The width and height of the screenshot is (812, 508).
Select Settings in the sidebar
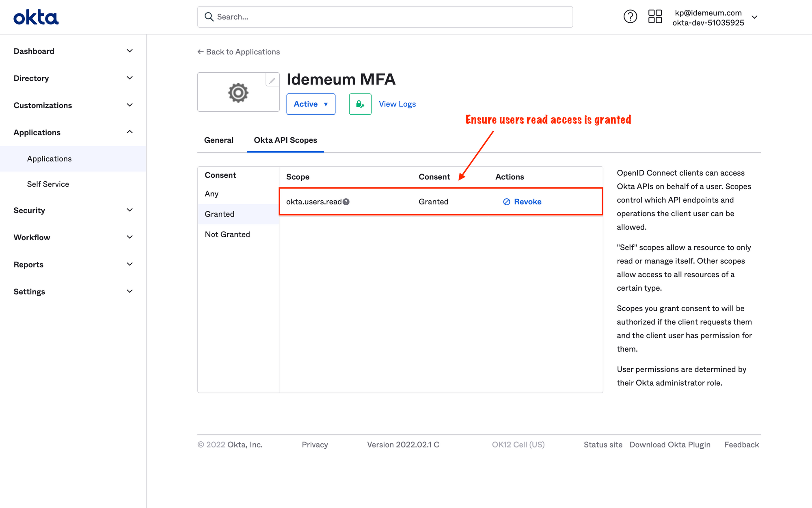click(x=29, y=292)
